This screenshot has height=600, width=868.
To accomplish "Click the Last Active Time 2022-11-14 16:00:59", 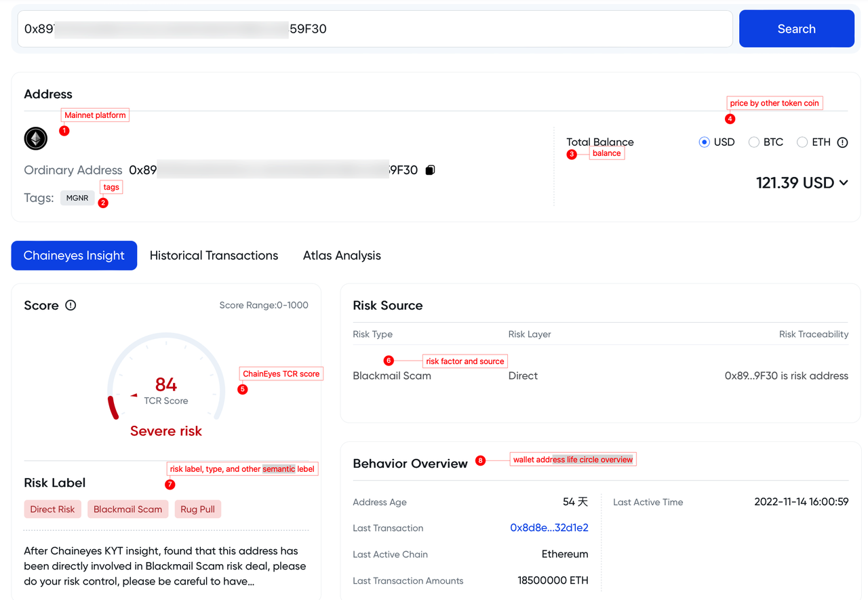I will [x=802, y=502].
